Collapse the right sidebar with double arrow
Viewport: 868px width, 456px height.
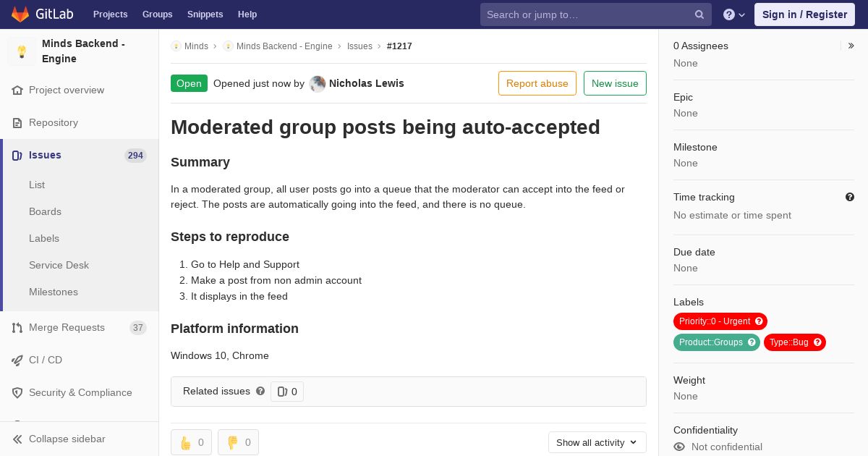click(851, 46)
